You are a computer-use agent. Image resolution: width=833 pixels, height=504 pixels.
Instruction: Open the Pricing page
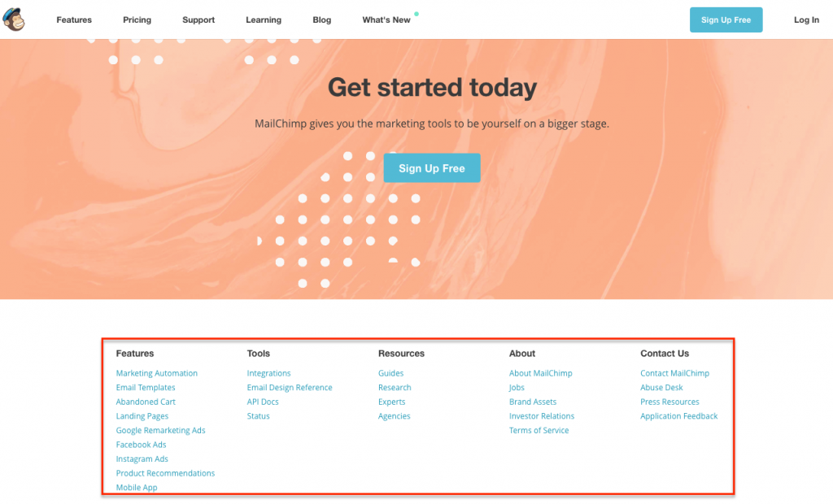click(x=137, y=20)
